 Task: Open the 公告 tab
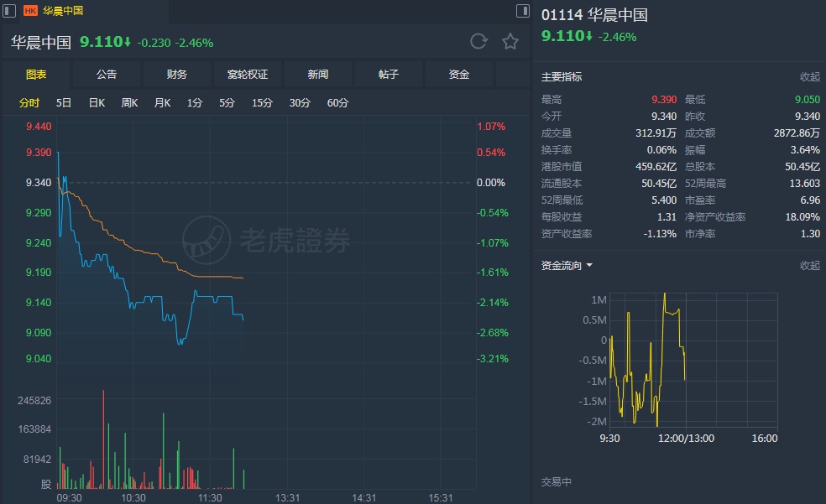coord(107,75)
